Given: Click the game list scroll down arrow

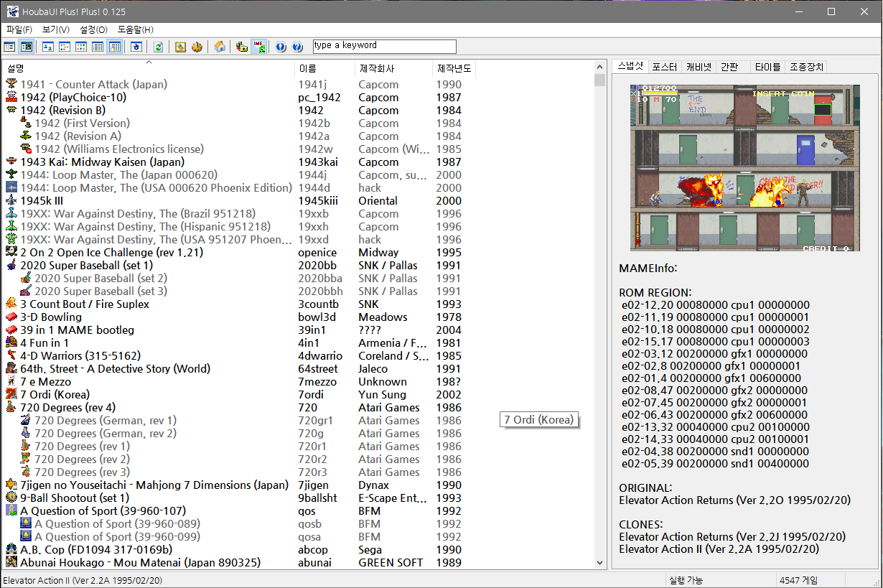Looking at the screenshot, I should (600, 564).
